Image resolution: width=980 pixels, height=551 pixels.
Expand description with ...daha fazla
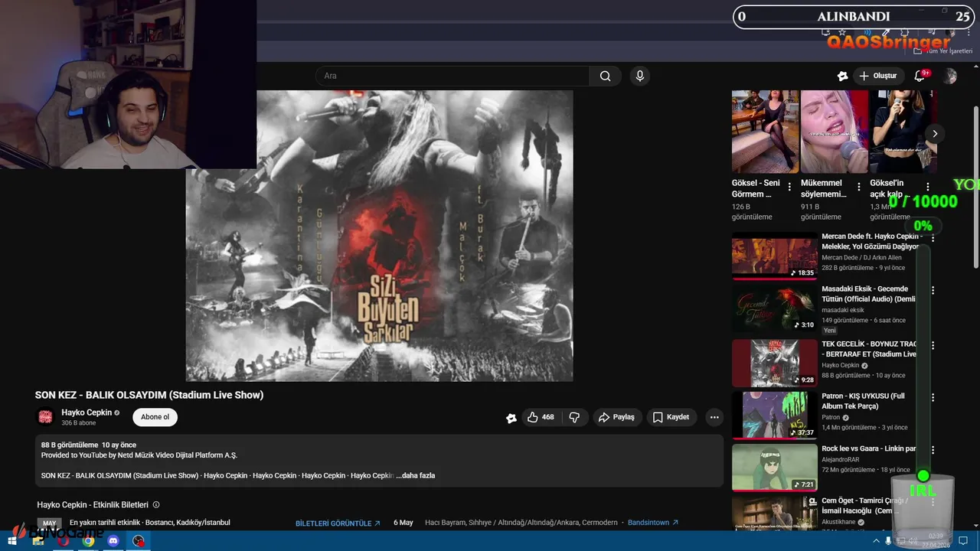(416, 476)
